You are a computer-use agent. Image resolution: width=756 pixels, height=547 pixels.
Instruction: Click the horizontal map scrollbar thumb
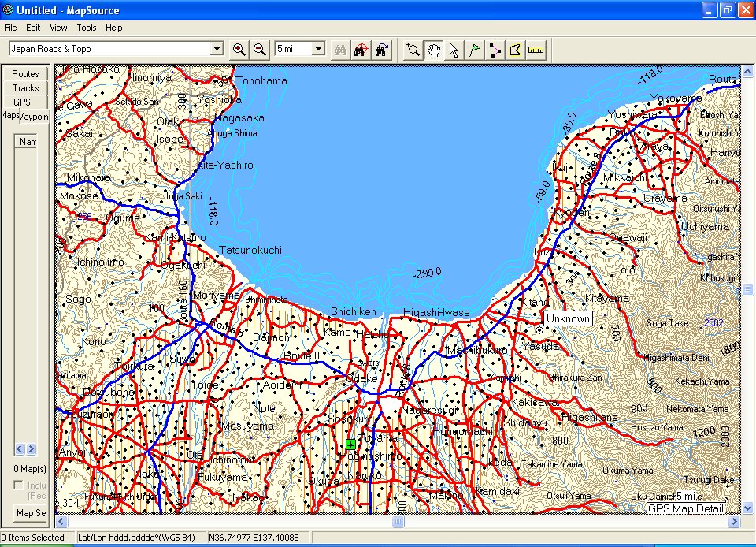pos(398,522)
